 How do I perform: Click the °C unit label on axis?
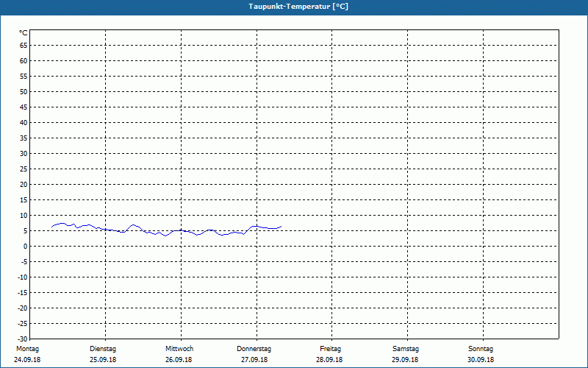coord(24,33)
